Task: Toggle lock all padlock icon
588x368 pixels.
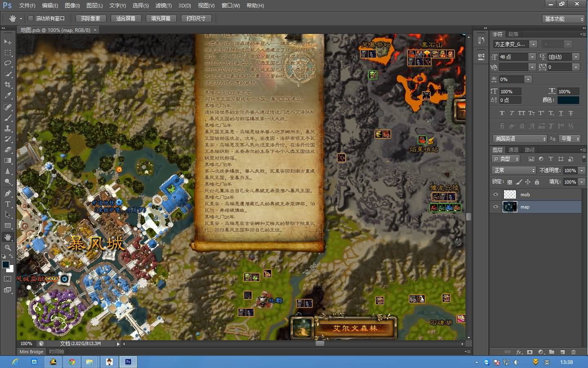Action: pyautogui.click(x=537, y=182)
